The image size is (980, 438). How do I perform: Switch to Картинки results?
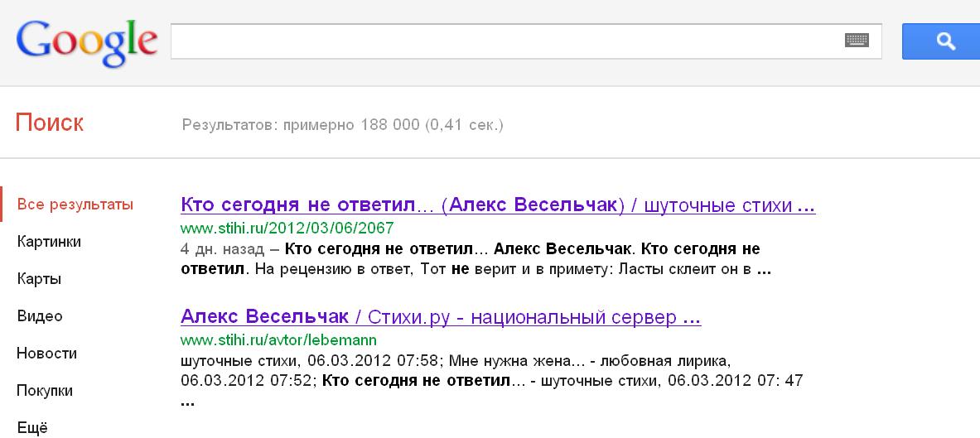pos(49,242)
